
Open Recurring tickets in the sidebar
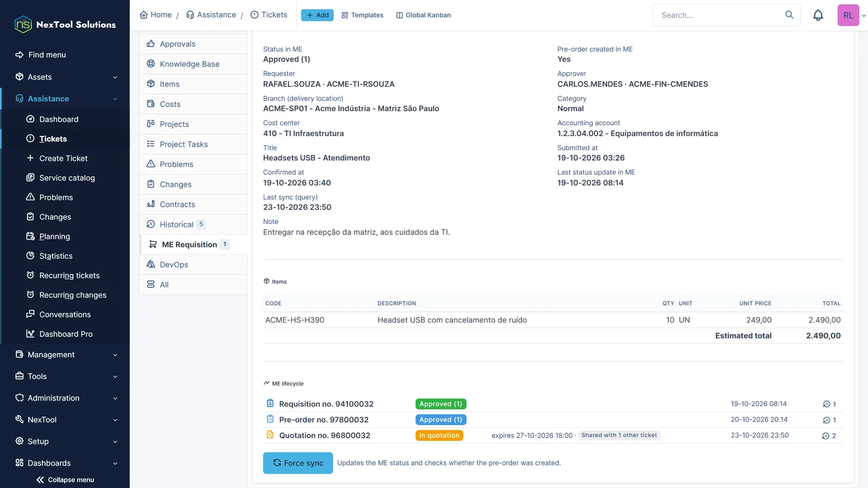click(x=65, y=275)
